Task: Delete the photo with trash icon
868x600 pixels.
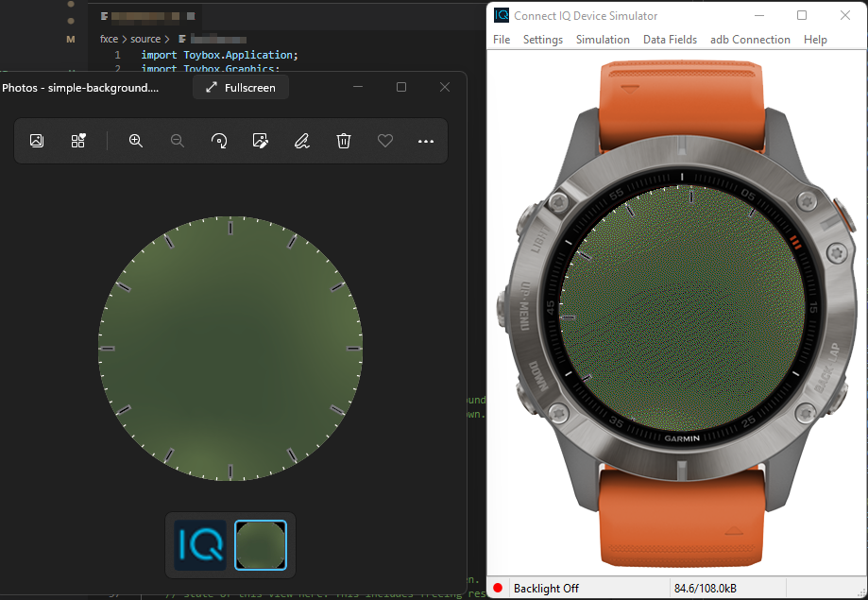Action: point(344,141)
